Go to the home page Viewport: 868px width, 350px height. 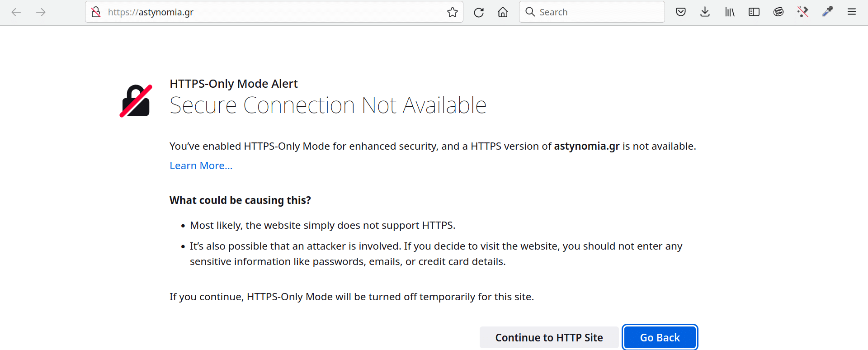tap(503, 12)
